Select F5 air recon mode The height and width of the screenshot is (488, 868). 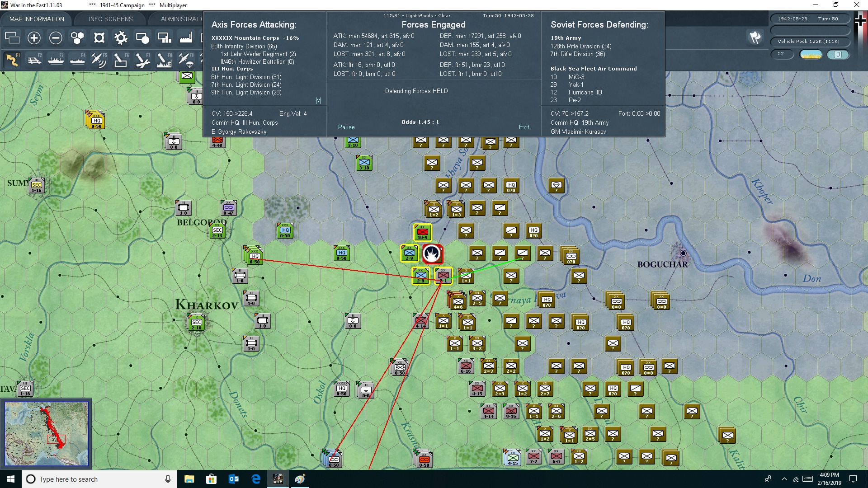coord(99,60)
